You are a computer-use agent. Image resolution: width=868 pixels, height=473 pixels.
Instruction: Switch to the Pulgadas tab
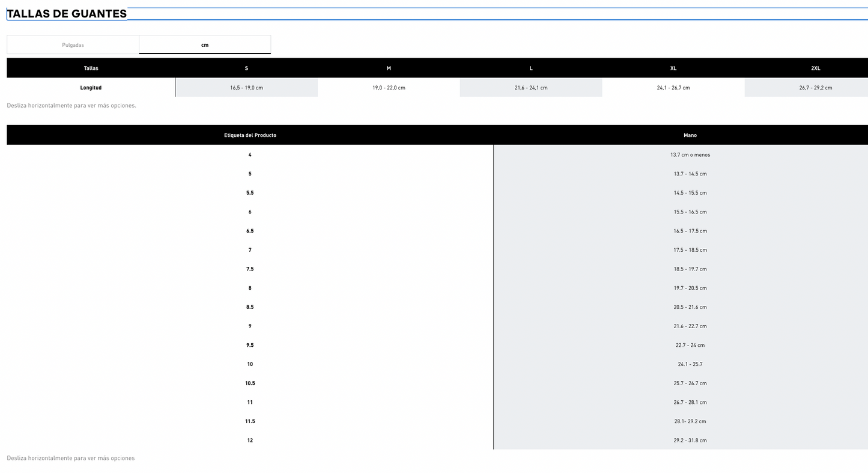pos(73,45)
